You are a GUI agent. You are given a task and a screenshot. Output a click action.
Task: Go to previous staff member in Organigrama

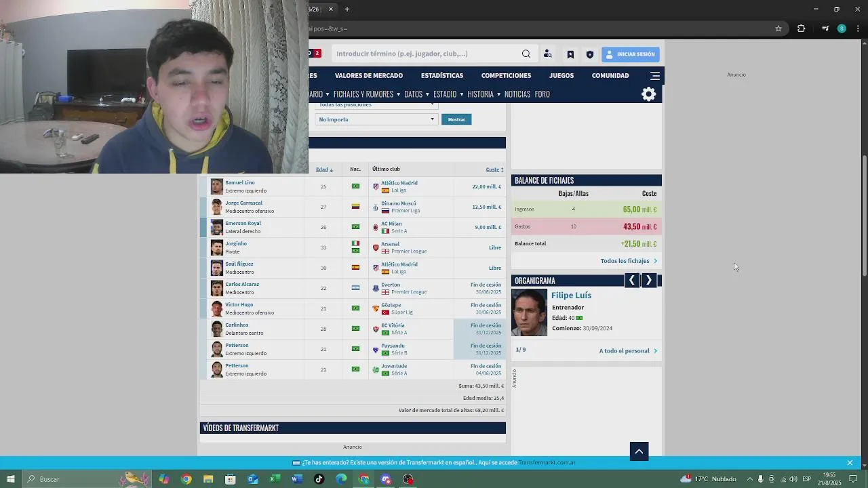click(x=632, y=280)
